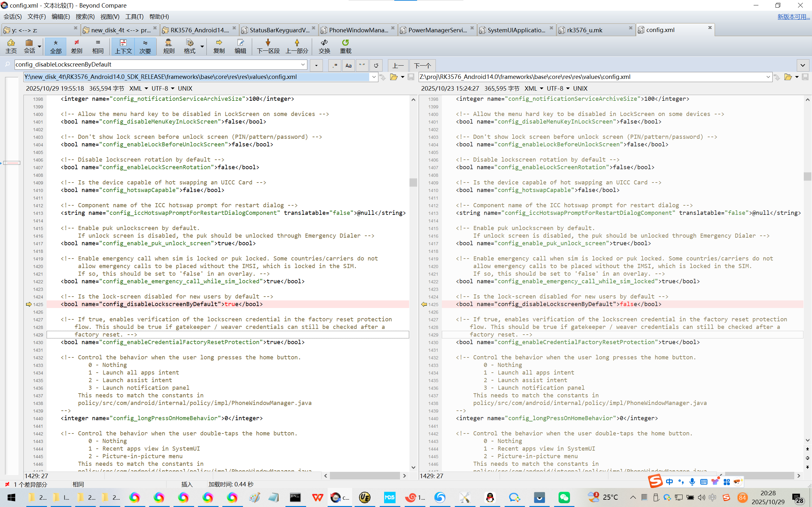The image size is (812, 507).
Task: Click the Rules (规则) referee icon
Action: [168, 46]
